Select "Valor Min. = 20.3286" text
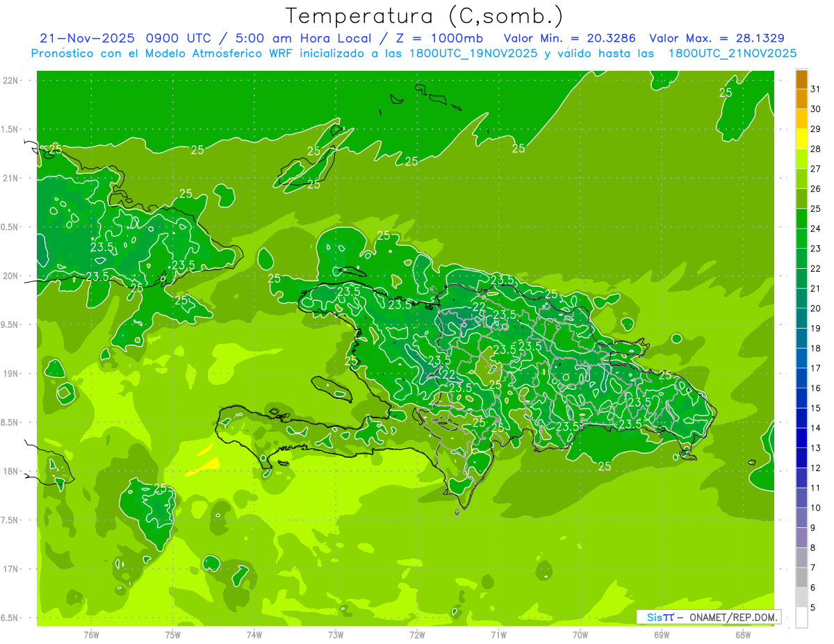The image size is (834, 644). (569, 38)
